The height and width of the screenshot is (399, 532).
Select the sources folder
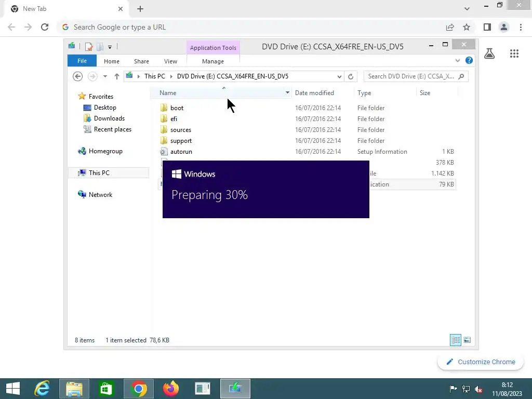[x=181, y=129]
